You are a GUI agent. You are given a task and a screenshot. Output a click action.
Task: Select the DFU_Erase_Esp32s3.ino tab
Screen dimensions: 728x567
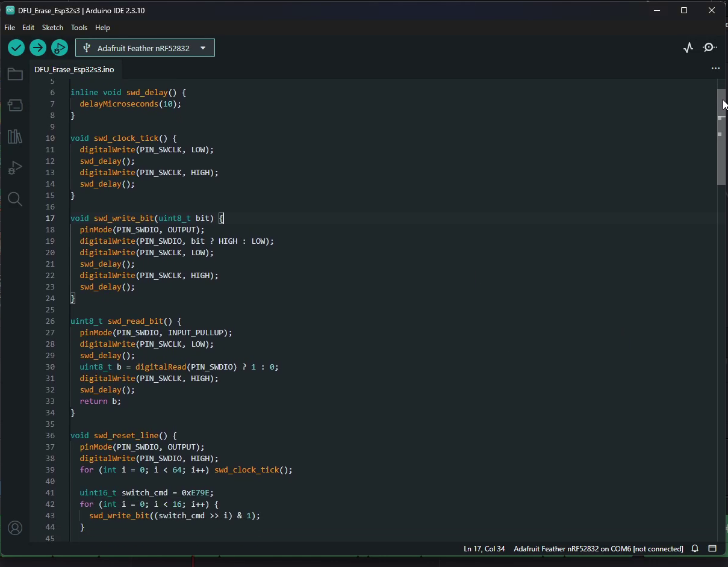point(74,69)
